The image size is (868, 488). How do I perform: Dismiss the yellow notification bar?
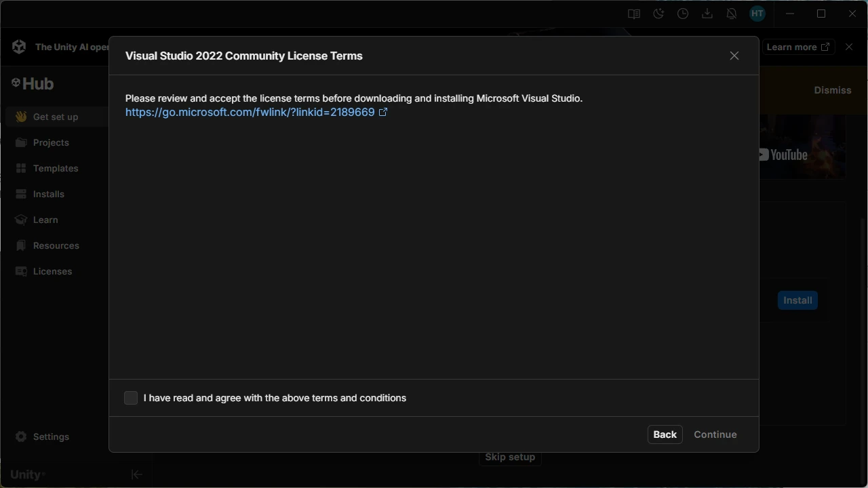pos(833,90)
